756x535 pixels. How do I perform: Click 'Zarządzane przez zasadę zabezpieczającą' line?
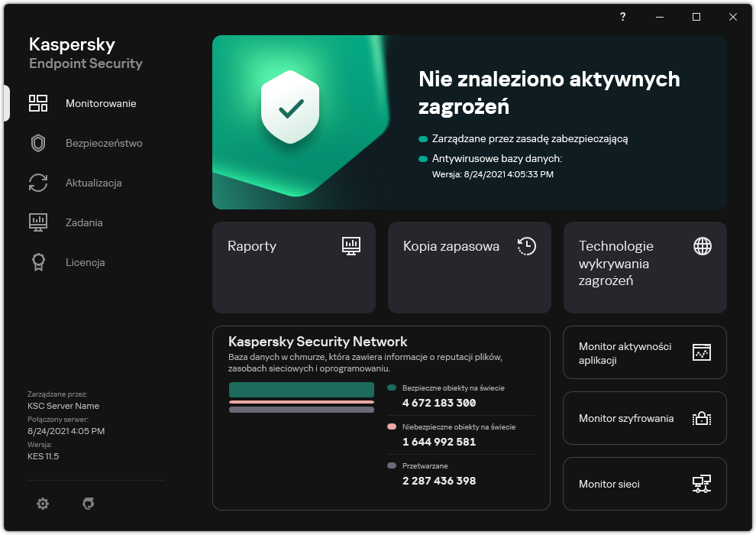click(530, 139)
